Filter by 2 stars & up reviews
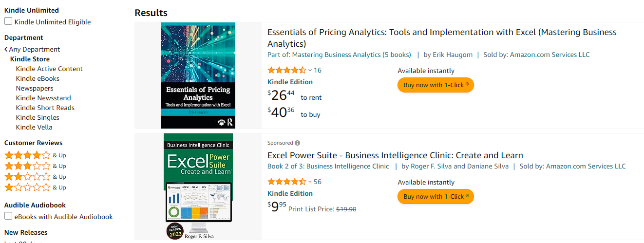Image resolution: width=644 pixels, height=243 pixels. click(x=35, y=177)
